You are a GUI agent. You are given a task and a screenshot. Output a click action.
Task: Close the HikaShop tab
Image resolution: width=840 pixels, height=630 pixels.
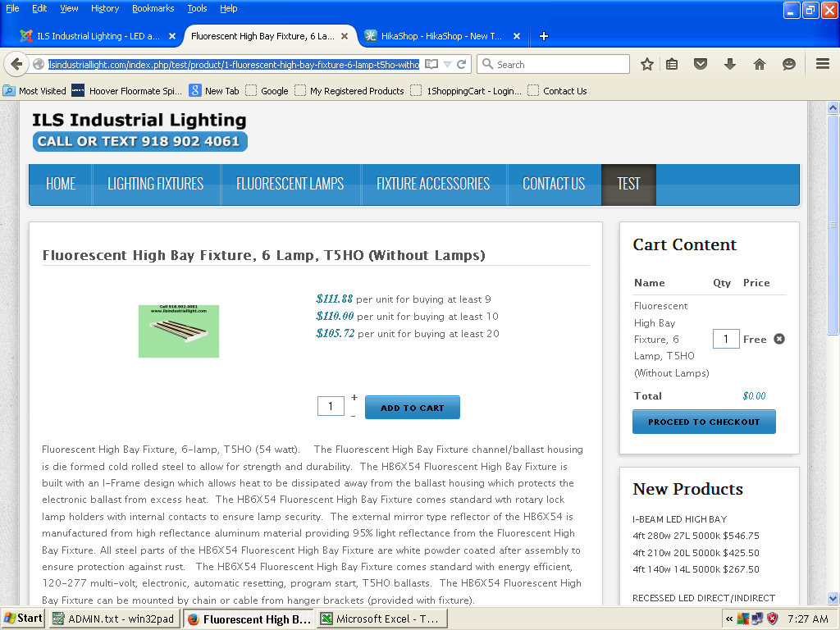(x=517, y=36)
